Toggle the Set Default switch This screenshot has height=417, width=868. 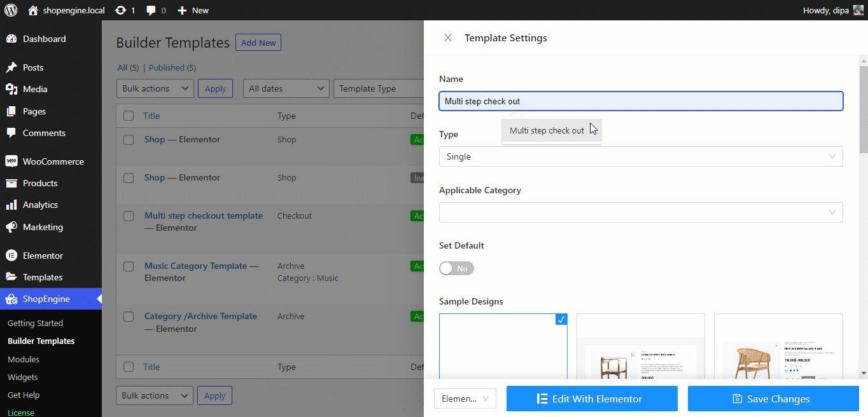click(456, 268)
